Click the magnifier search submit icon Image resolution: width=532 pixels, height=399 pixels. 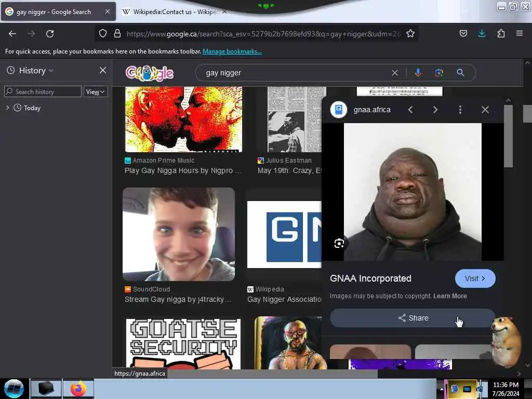(x=460, y=73)
